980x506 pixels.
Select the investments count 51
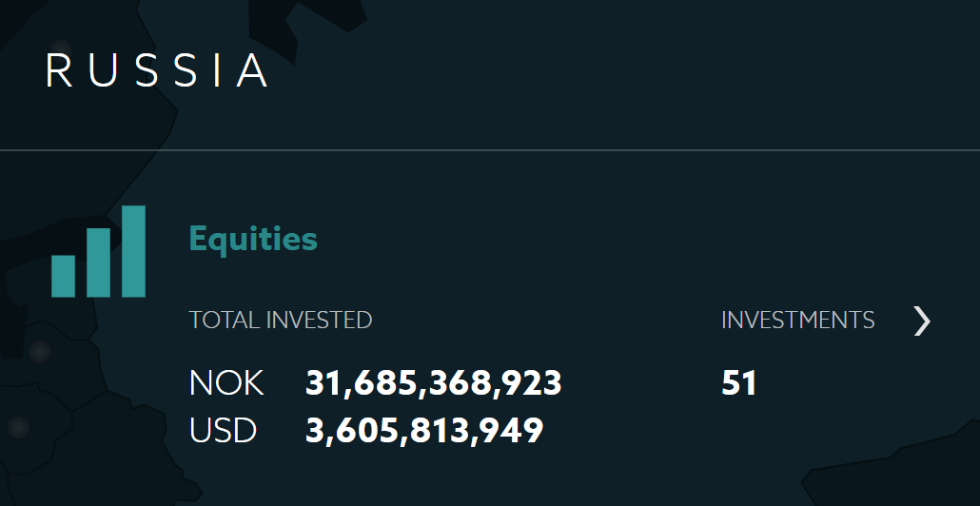point(738,383)
